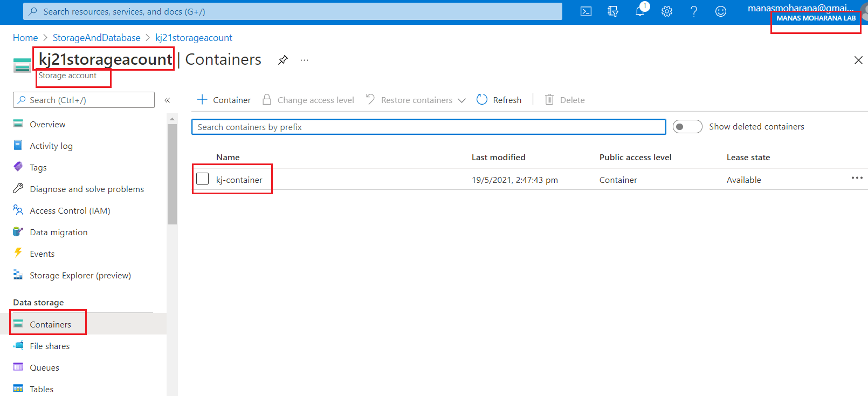Open Storage Explorer (preview)
This screenshot has height=396, width=868.
pos(80,275)
